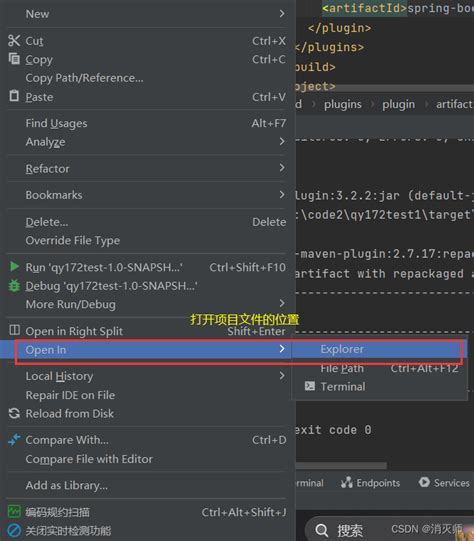Viewport: 474px width, 541px height.
Task: Expand the Bookmarks submenu arrow
Action: point(282,195)
